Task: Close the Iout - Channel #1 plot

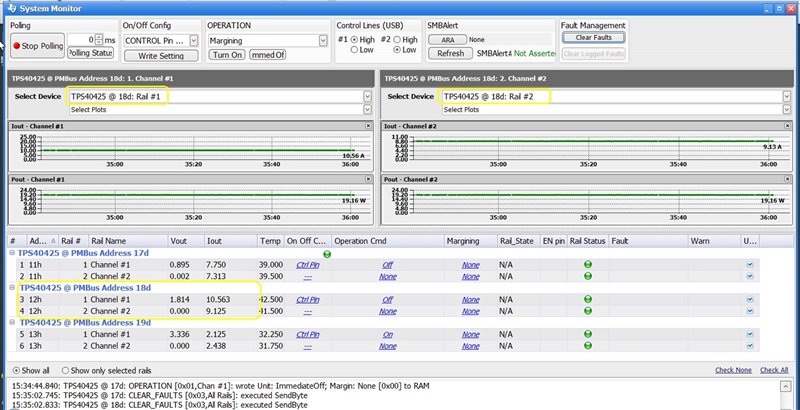Action: pyautogui.click(x=368, y=125)
